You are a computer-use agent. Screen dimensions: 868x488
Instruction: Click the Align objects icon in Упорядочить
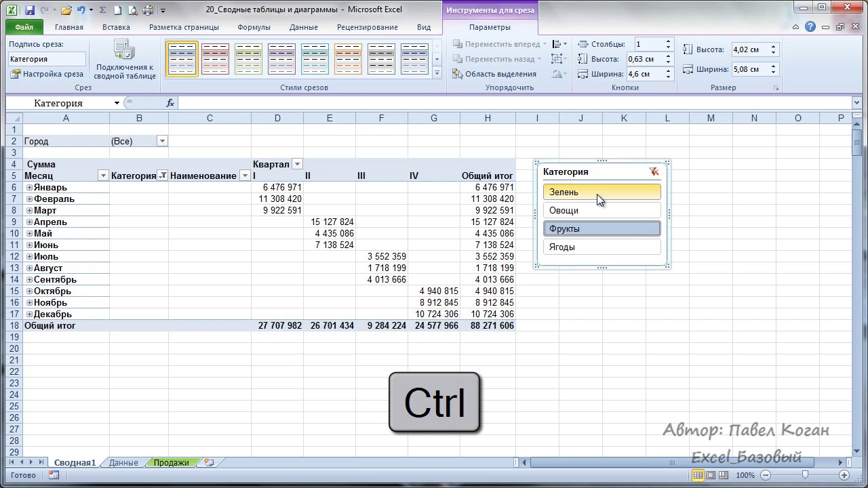[559, 44]
